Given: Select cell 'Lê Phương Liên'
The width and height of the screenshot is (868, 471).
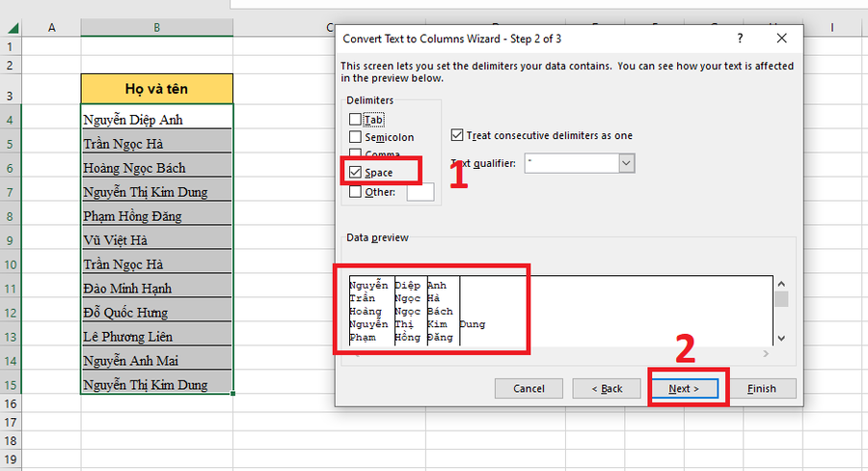Looking at the screenshot, I should [x=156, y=336].
